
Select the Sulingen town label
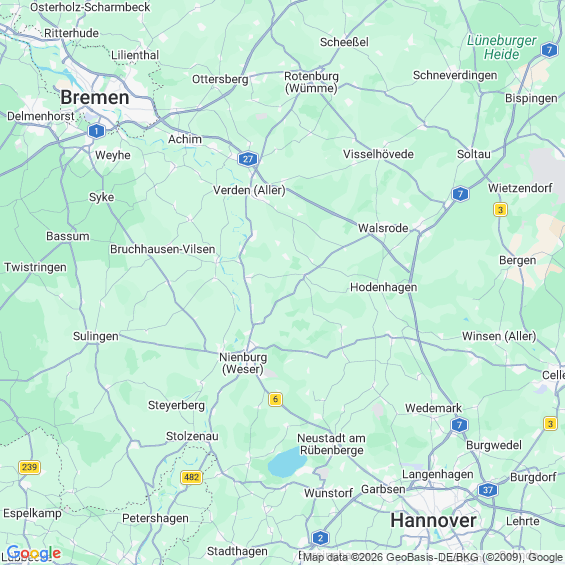(x=96, y=336)
